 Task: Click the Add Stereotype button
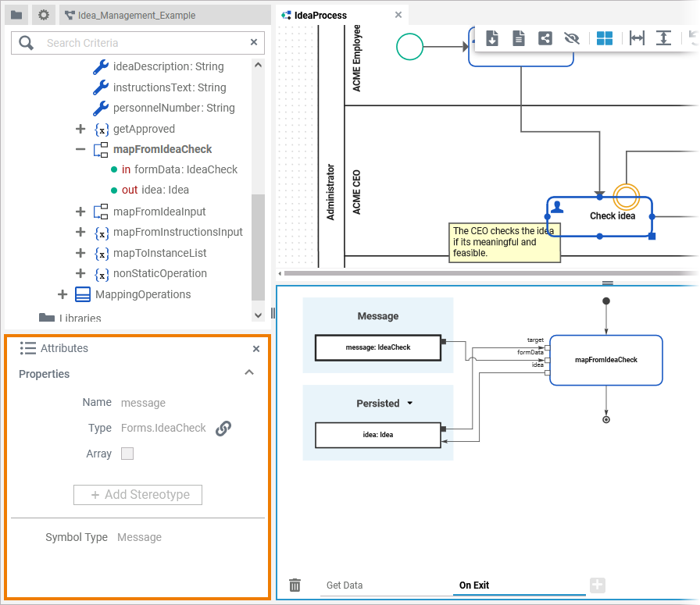137,495
